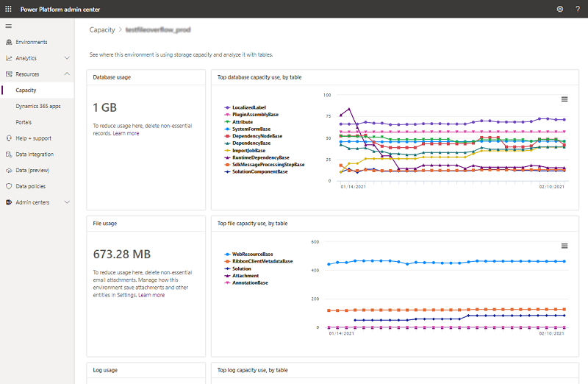
Task: Open the database chart hamburger menu
Action: click(x=564, y=99)
